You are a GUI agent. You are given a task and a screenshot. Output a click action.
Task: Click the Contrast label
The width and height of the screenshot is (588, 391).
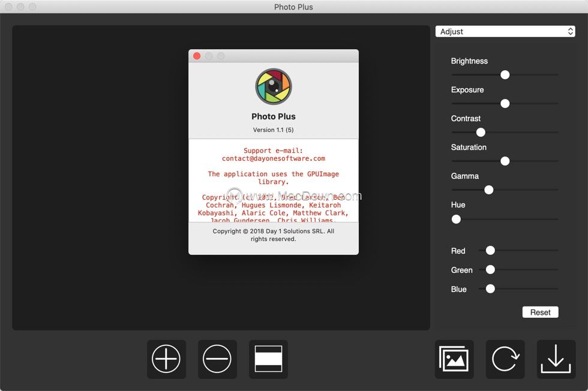click(x=466, y=119)
